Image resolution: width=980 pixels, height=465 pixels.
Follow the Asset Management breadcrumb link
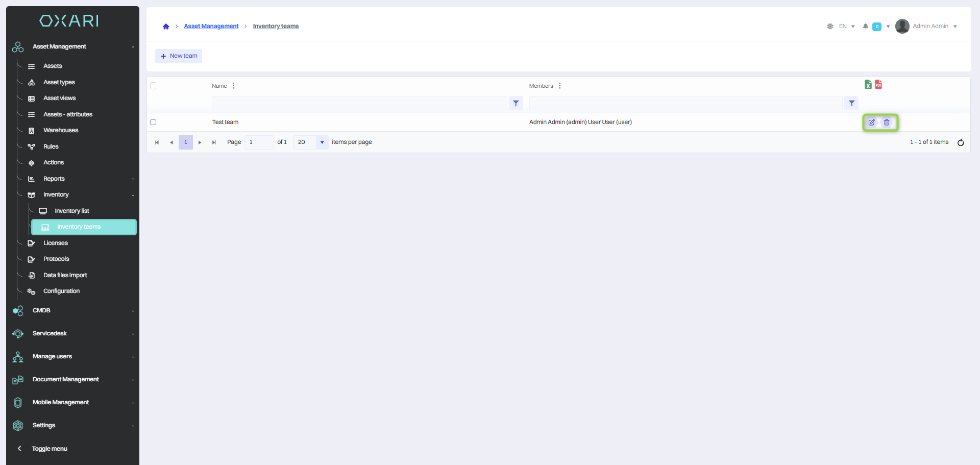[211, 27]
